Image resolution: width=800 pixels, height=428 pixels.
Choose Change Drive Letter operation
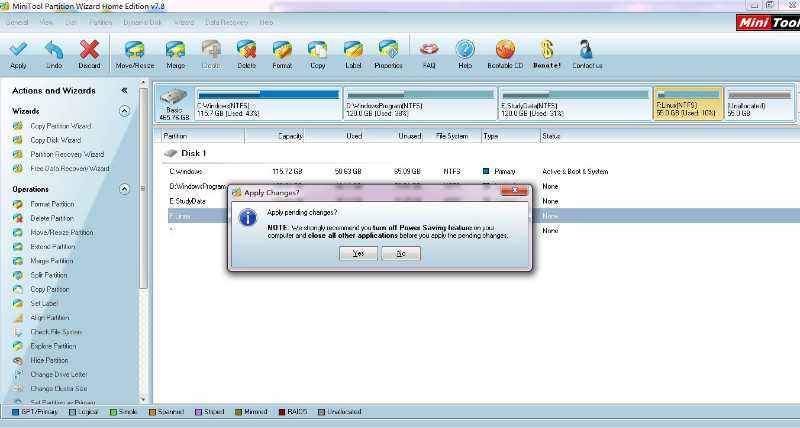point(59,374)
